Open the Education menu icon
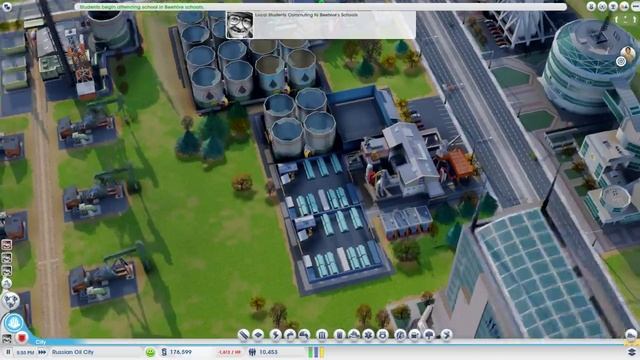The width and height of the screenshot is (640, 360). 400,335
